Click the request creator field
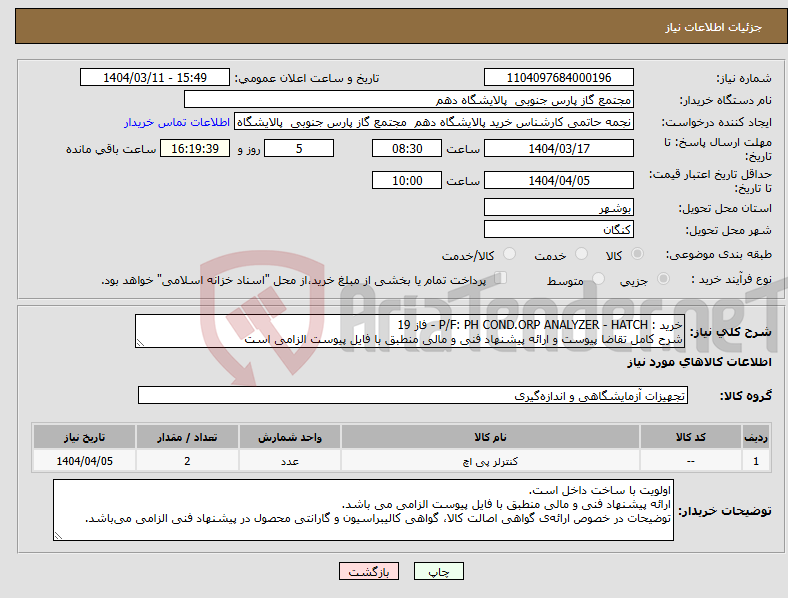The width and height of the screenshot is (788, 598). pyautogui.click(x=434, y=122)
